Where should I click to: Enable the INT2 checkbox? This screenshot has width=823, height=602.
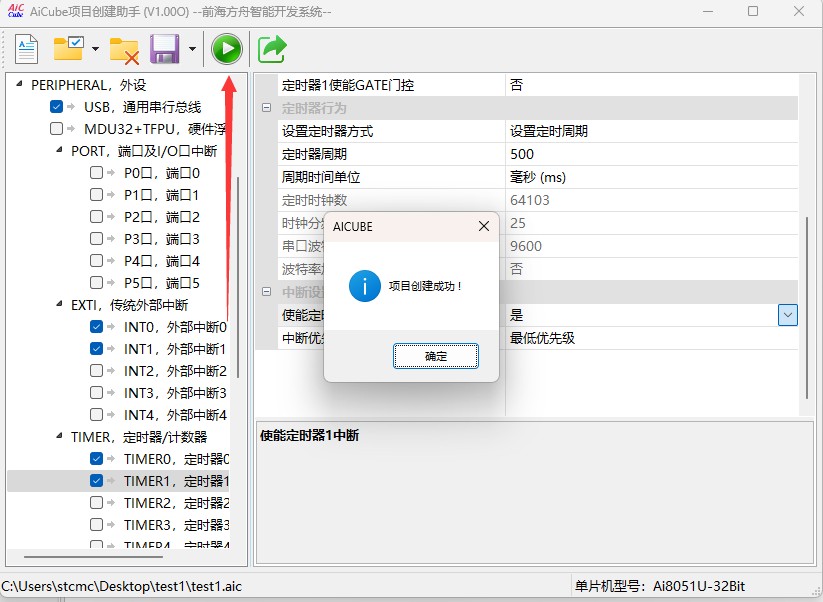(96, 371)
